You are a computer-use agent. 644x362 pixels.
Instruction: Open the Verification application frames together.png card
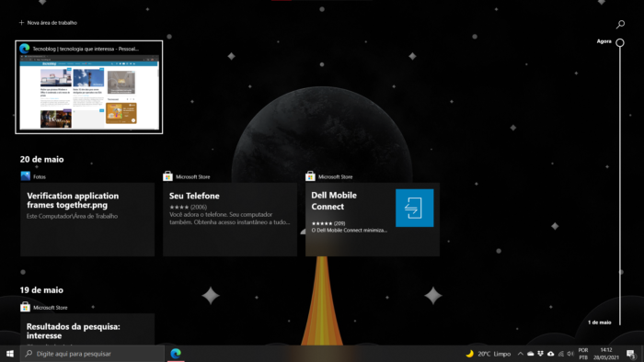[x=87, y=220]
